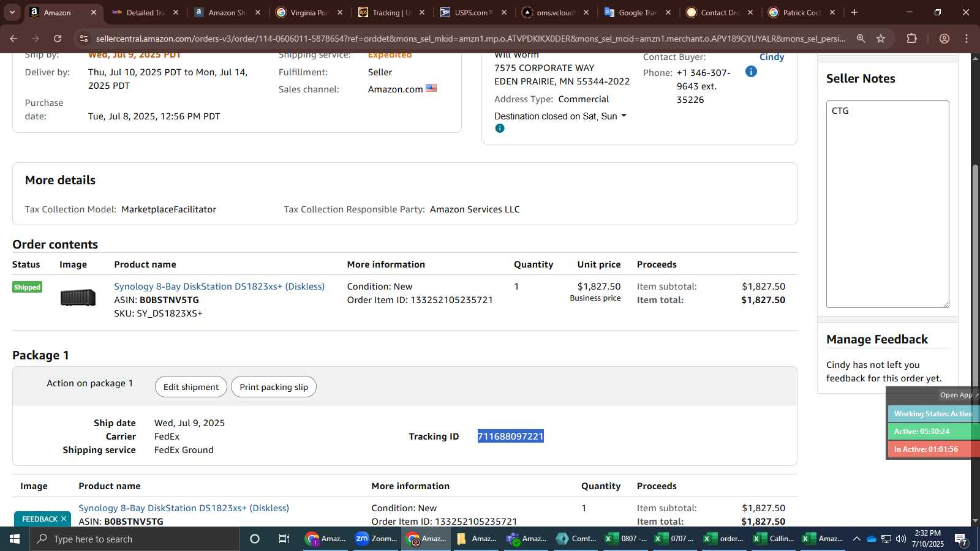Open the Excel order workbook on taskbar
980x551 pixels.
[x=725, y=539]
